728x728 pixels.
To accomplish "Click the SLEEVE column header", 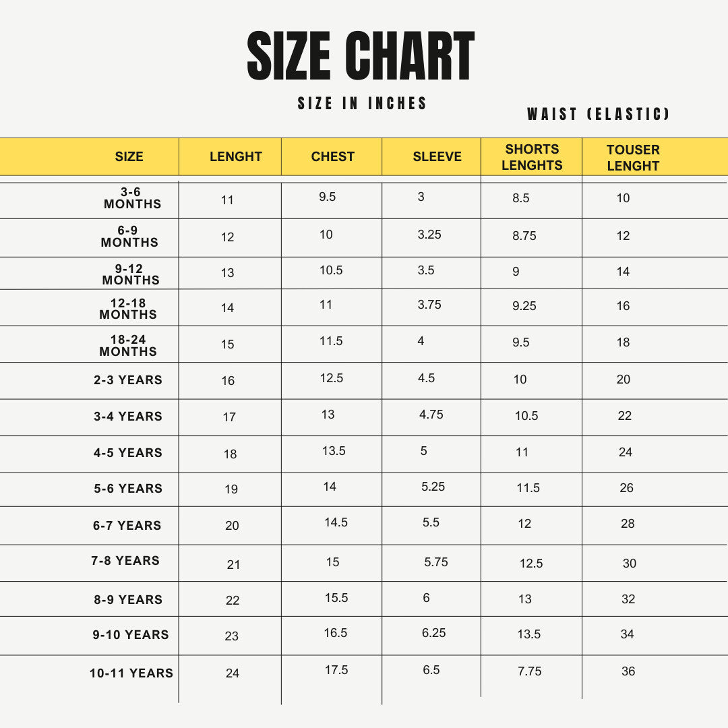I will [437, 157].
